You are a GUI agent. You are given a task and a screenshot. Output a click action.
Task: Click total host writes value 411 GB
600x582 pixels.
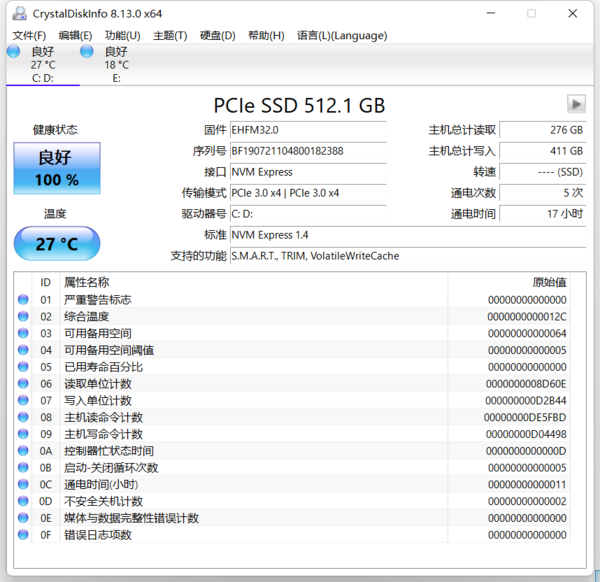(x=543, y=151)
